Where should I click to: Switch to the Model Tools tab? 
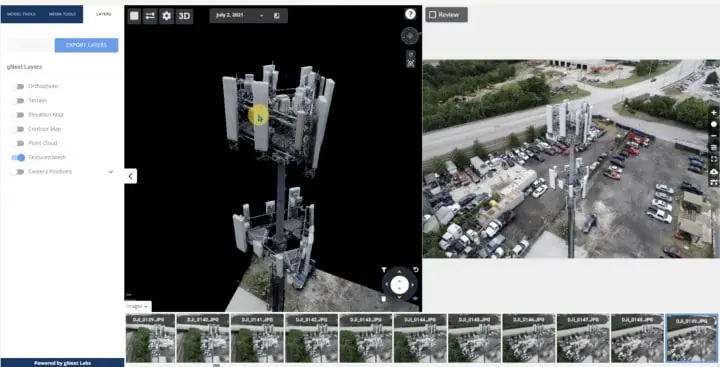tap(21, 14)
